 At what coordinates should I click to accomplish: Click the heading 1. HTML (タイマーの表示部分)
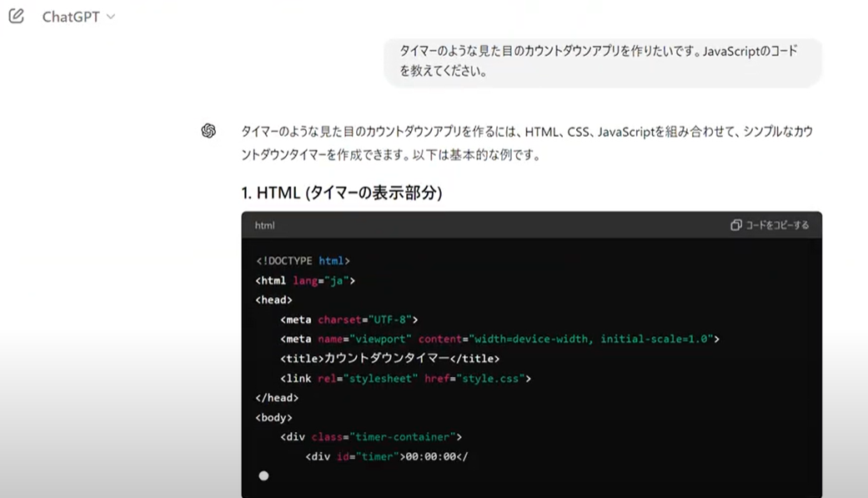pos(341,193)
